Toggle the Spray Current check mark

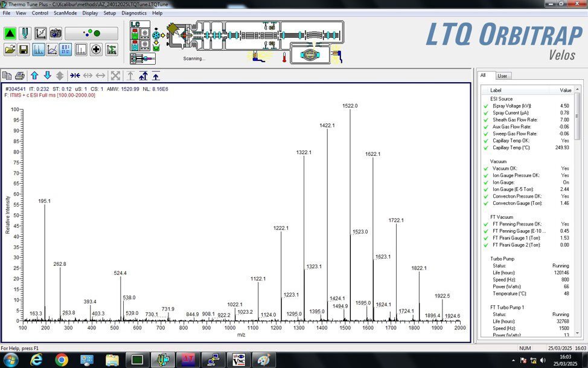pos(486,113)
